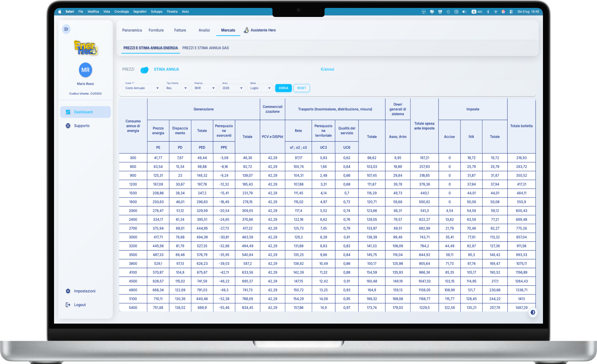Click the Codice Utente: CU5003 label
The height and width of the screenshot is (364, 597).
coord(85,94)
